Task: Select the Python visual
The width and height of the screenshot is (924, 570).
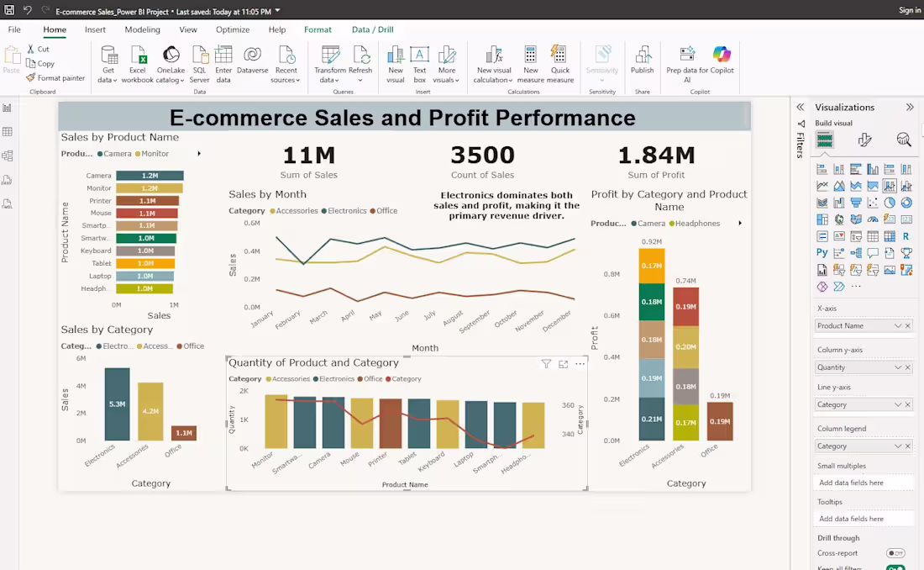Action: (822, 253)
